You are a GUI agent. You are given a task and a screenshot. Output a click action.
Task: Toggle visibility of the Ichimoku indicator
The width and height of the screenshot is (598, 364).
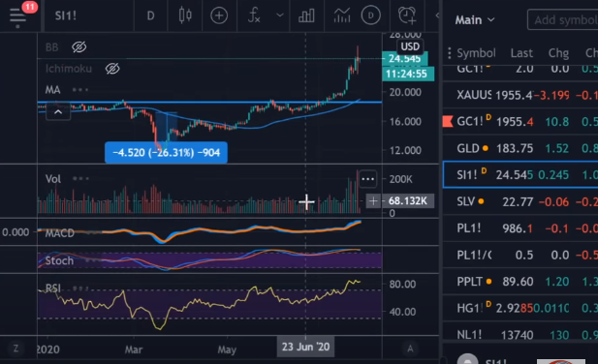[112, 69]
